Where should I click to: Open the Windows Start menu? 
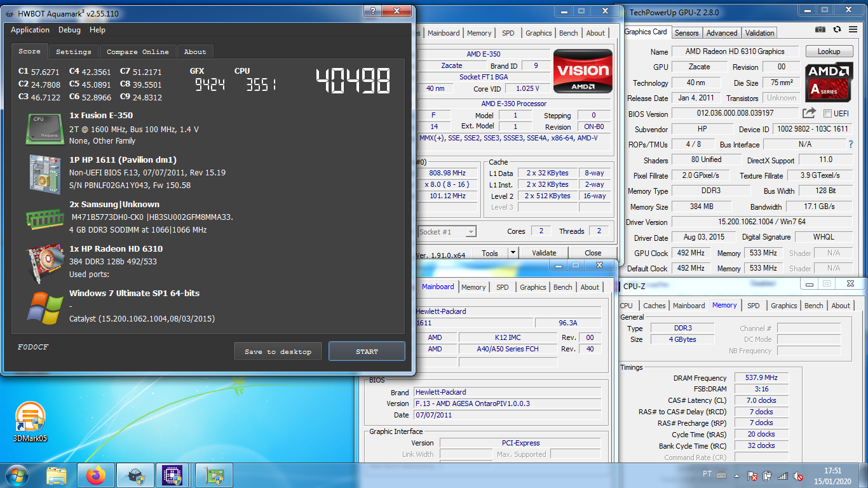click(17, 475)
